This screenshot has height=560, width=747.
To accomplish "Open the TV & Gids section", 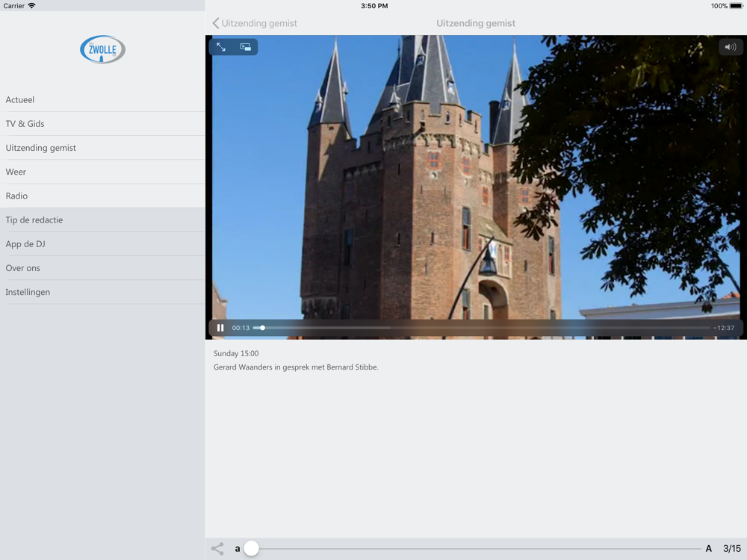I will pos(102,124).
